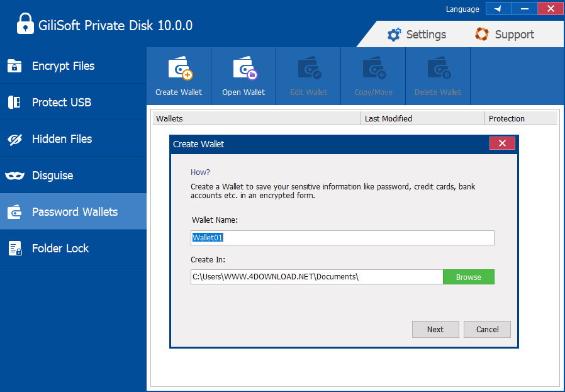Select the Hidden Files eye icon
Viewport: 565px width, 392px height.
(14, 139)
